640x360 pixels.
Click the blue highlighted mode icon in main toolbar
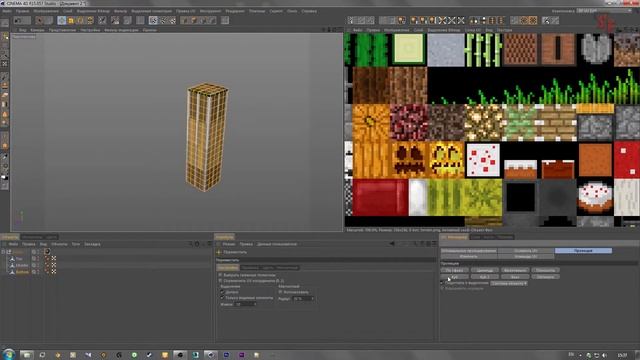62,20
